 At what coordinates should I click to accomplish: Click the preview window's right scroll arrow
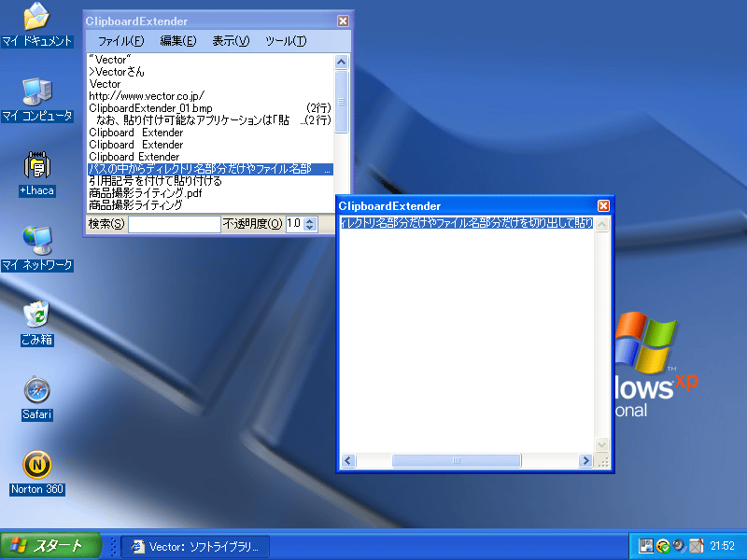click(x=585, y=460)
